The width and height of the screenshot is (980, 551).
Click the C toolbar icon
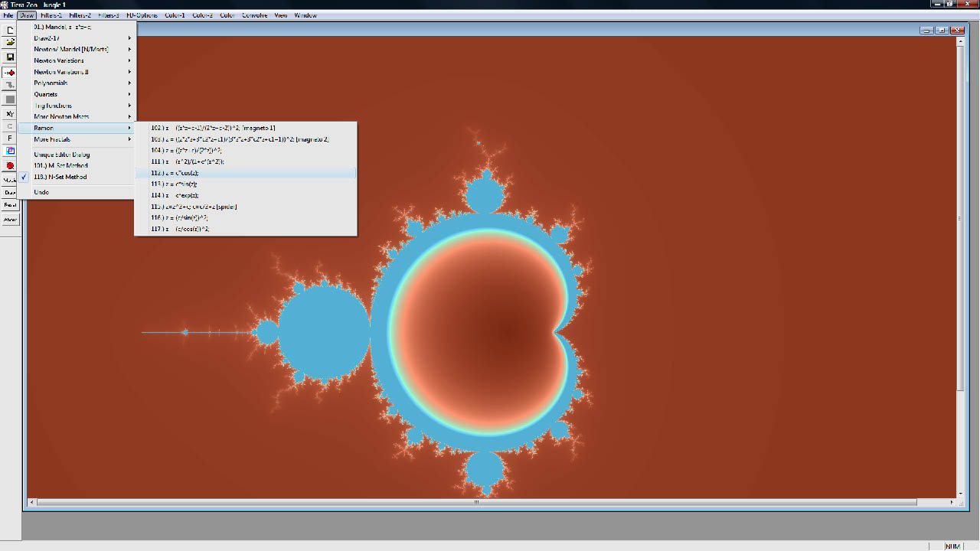pos(10,126)
